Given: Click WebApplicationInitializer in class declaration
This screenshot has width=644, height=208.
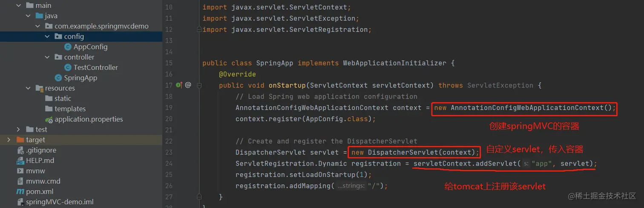Looking at the screenshot, I should click(x=395, y=63).
